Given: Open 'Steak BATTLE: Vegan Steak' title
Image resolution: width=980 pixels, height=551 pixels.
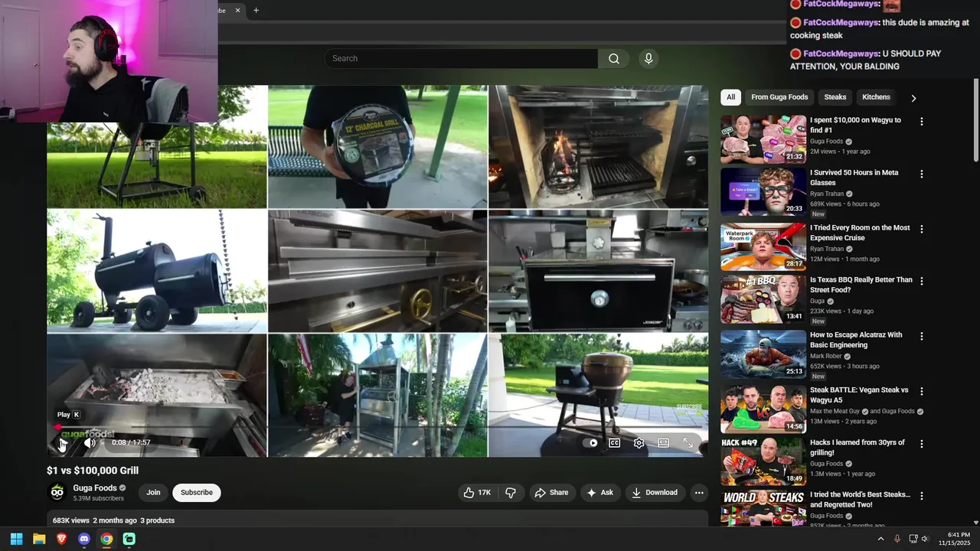Looking at the screenshot, I should (859, 395).
